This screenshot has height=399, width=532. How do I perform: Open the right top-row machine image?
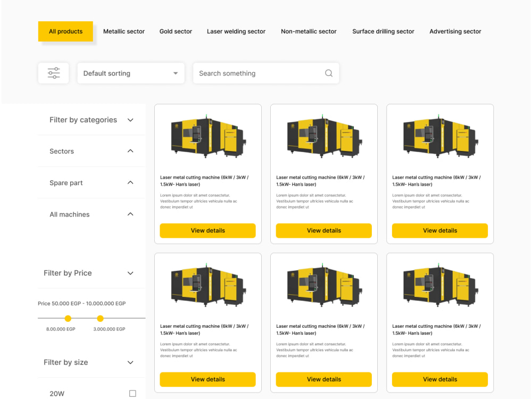tap(440, 136)
